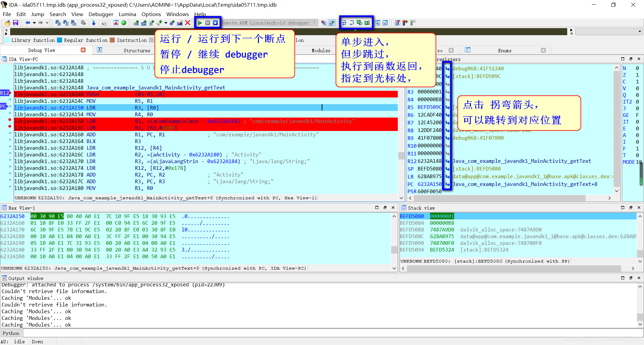Click the blue star plus toolbar icon
The height and width of the screenshot is (345, 644).
[172, 23]
